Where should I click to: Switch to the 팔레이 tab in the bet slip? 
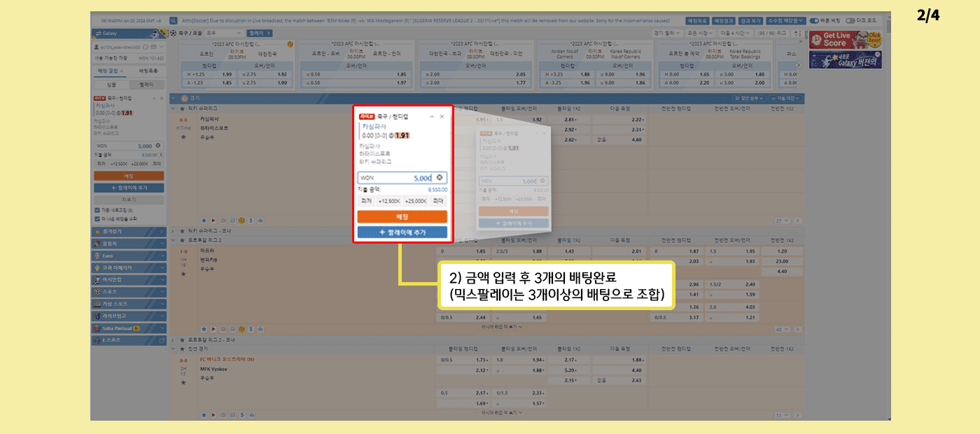[146, 84]
